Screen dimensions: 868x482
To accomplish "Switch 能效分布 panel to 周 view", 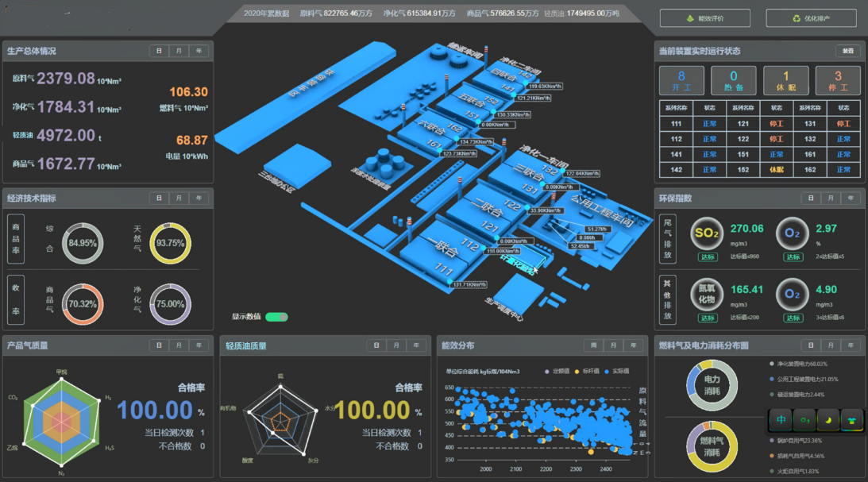I will click(x=592, y=345).
